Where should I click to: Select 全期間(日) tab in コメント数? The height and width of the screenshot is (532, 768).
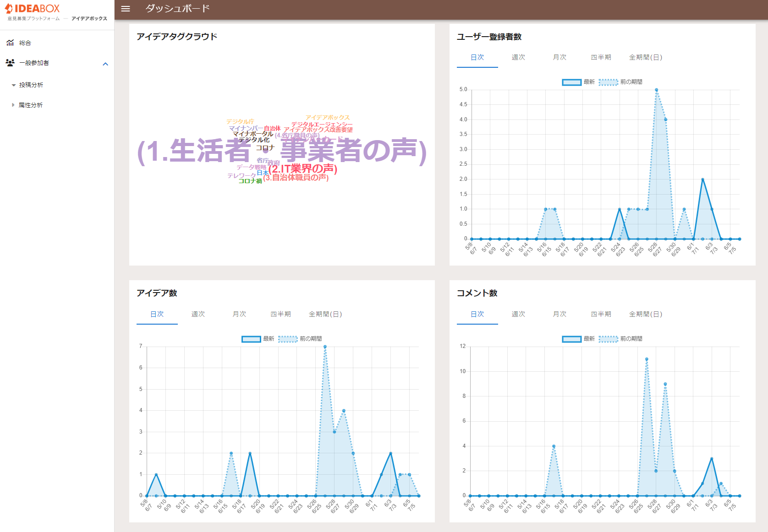pyautogui.click(x=646, y=314)
